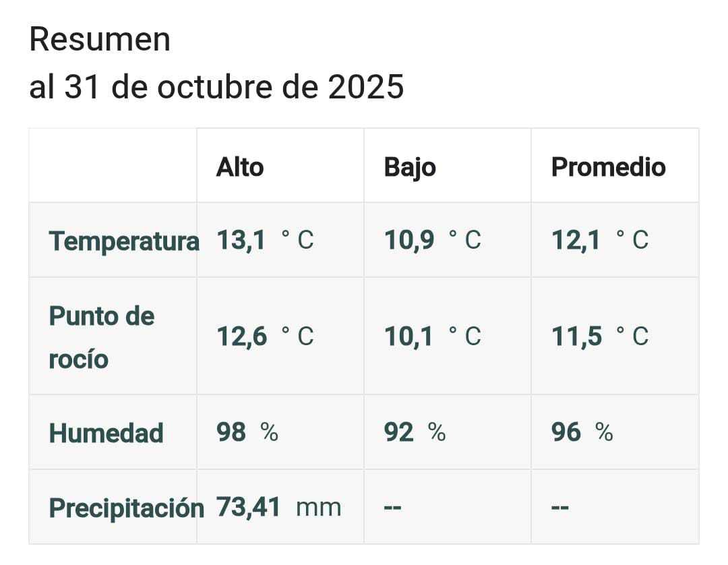Select the low temperature value 10,9 °C
The image size is (728, 565).
[432, 240]
